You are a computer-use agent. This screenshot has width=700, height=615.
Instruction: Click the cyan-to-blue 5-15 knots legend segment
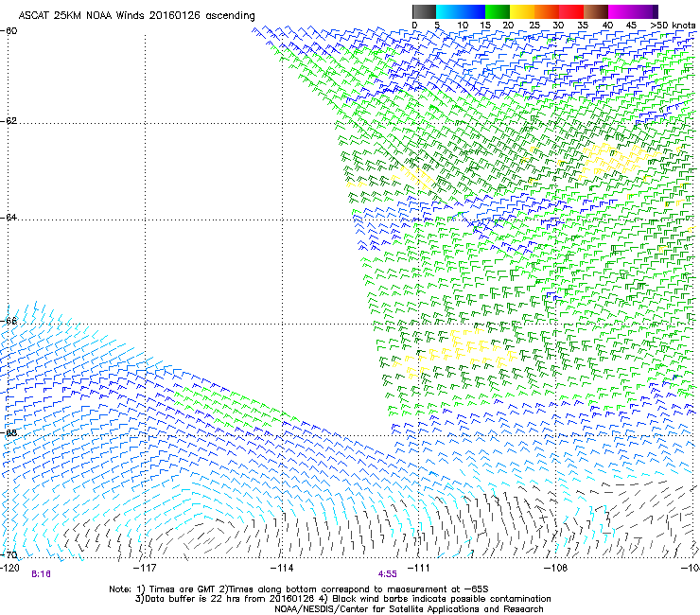(x=461, y=11)
